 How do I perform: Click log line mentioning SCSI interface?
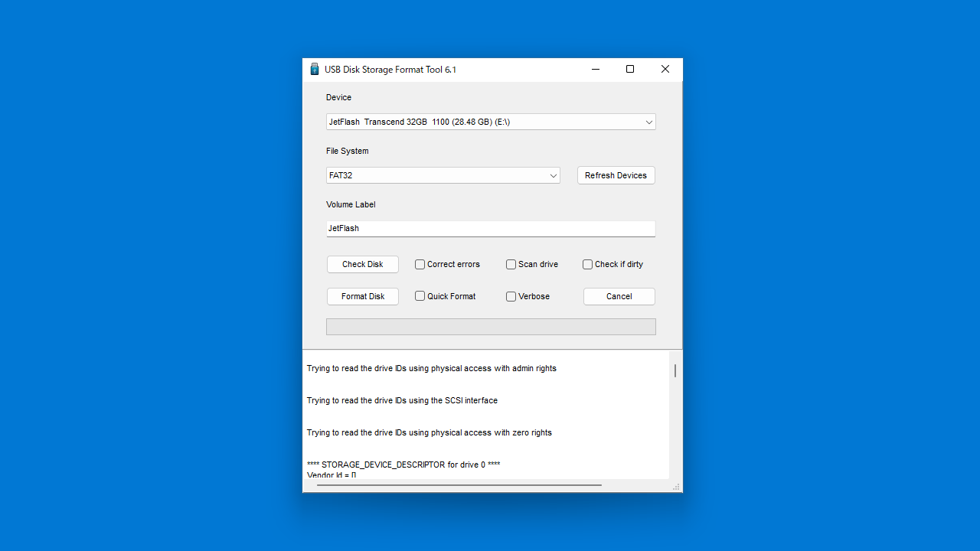[402, 400]
